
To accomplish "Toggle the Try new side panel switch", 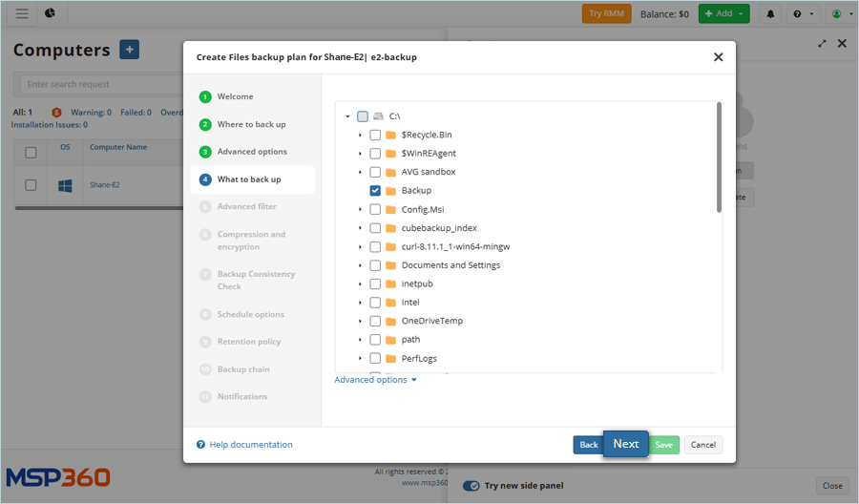I will (x=471, y=486).
